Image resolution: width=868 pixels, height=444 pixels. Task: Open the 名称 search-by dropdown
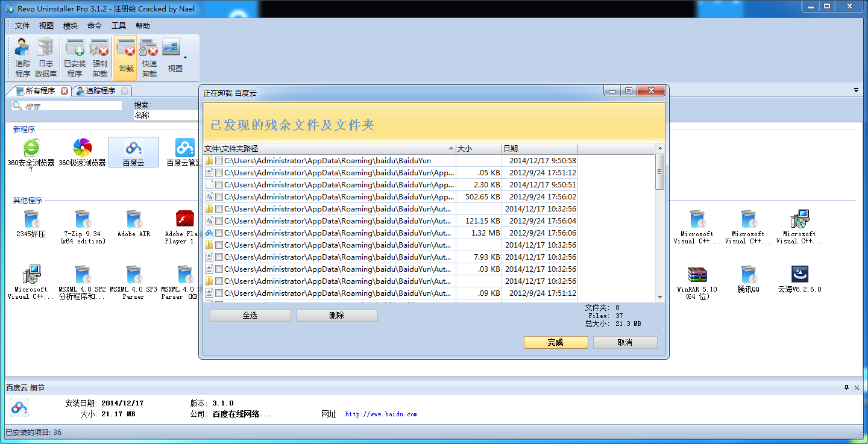166,115
